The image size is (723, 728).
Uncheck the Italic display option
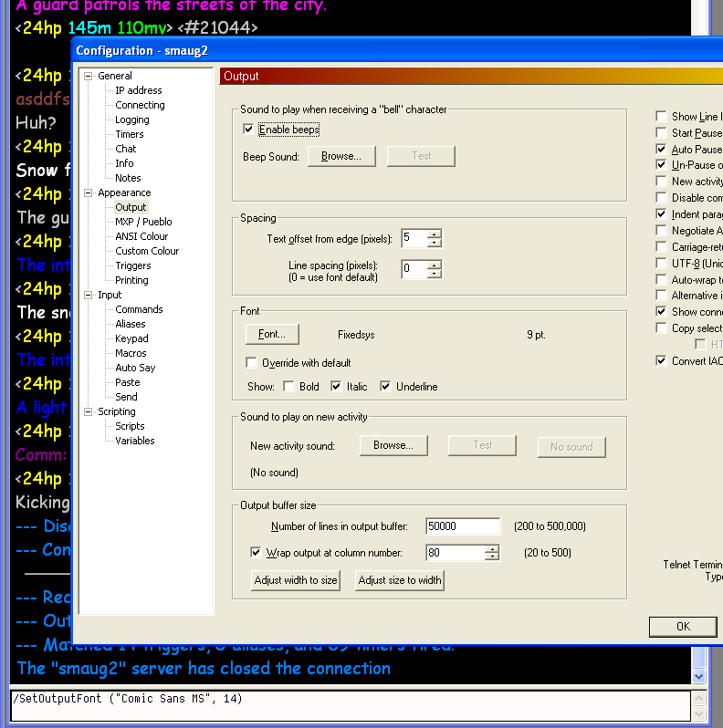(336, 386)
